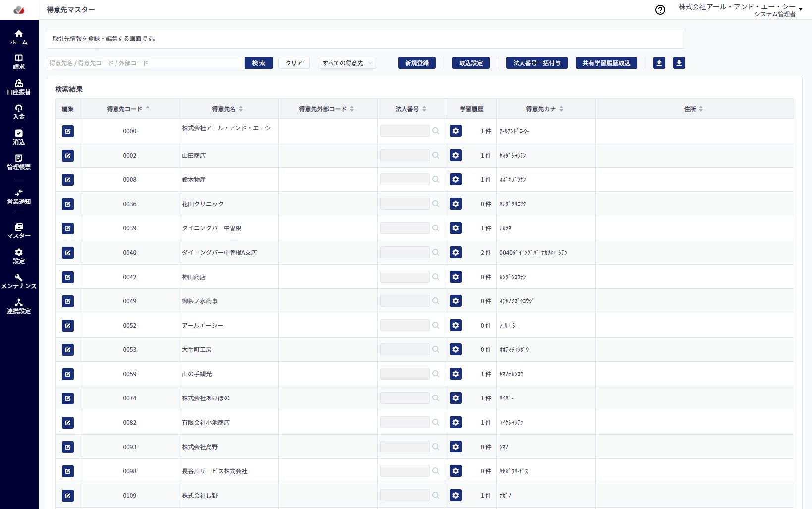Open the 営業通知 sidebar menu

19,197
